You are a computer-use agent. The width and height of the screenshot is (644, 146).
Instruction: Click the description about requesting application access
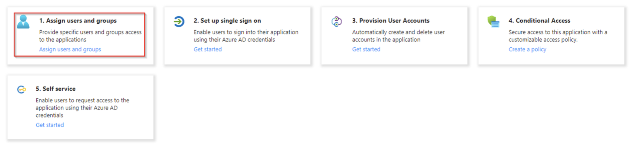[x=82, y=108]
